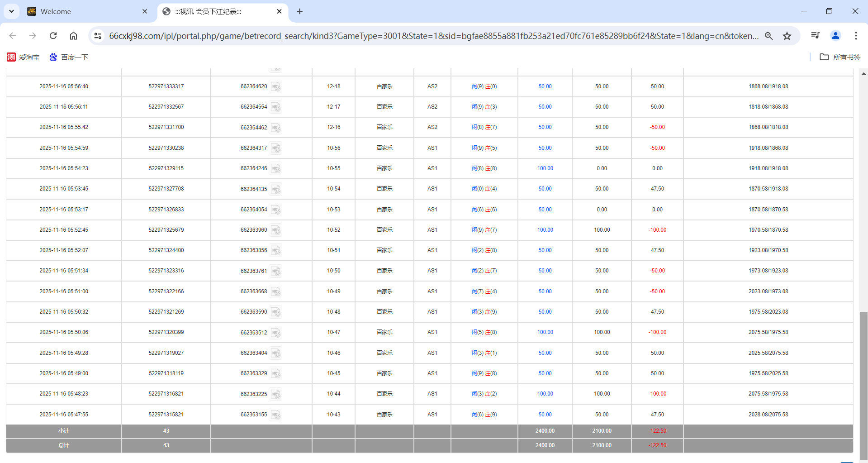Image resolution: width=868 pixels, height=463 pixels.
Task: Click replay icon beside round 662363155
Action: (275, 415)
